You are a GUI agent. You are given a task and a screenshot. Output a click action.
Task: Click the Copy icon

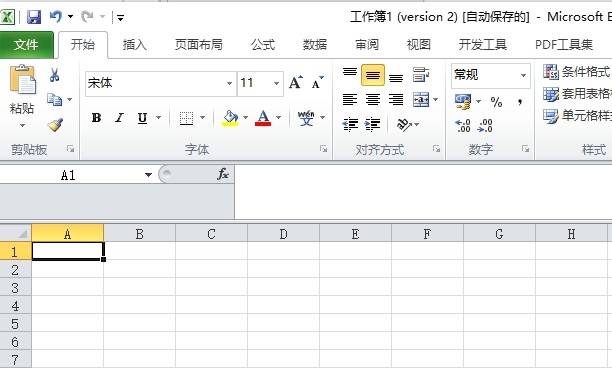click(x=55, y=100)
